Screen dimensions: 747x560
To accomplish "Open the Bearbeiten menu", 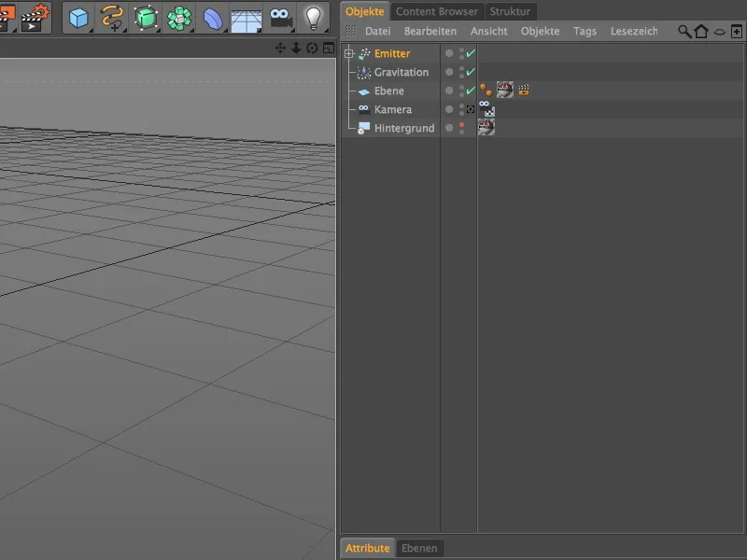I will click(430, 31).
